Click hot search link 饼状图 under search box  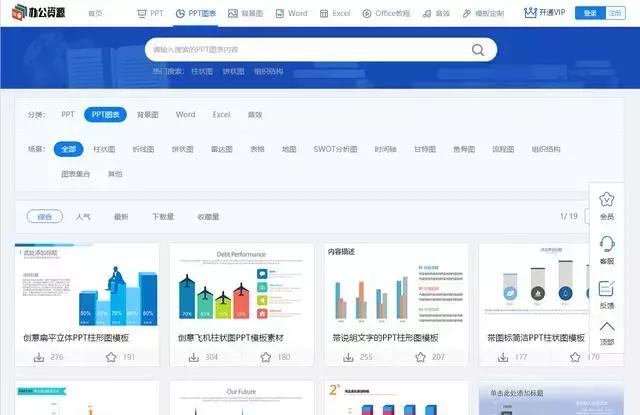click(x=233, y=71)
